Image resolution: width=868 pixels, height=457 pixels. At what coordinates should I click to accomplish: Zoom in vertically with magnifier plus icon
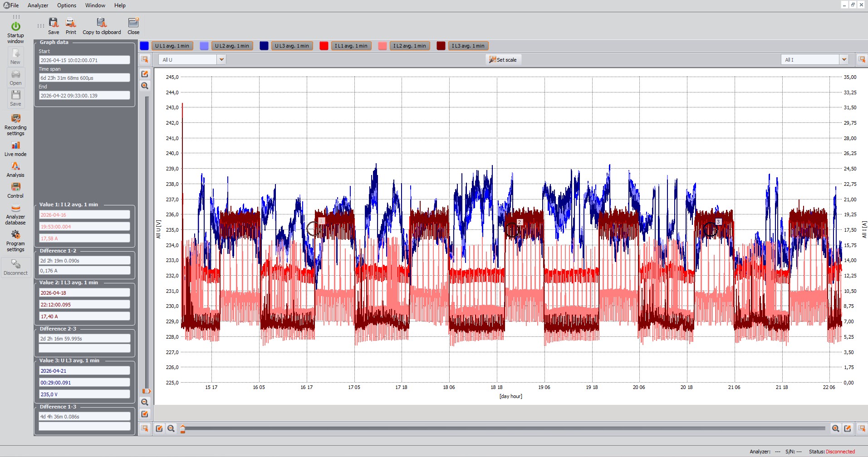click(x=145, y=86)
